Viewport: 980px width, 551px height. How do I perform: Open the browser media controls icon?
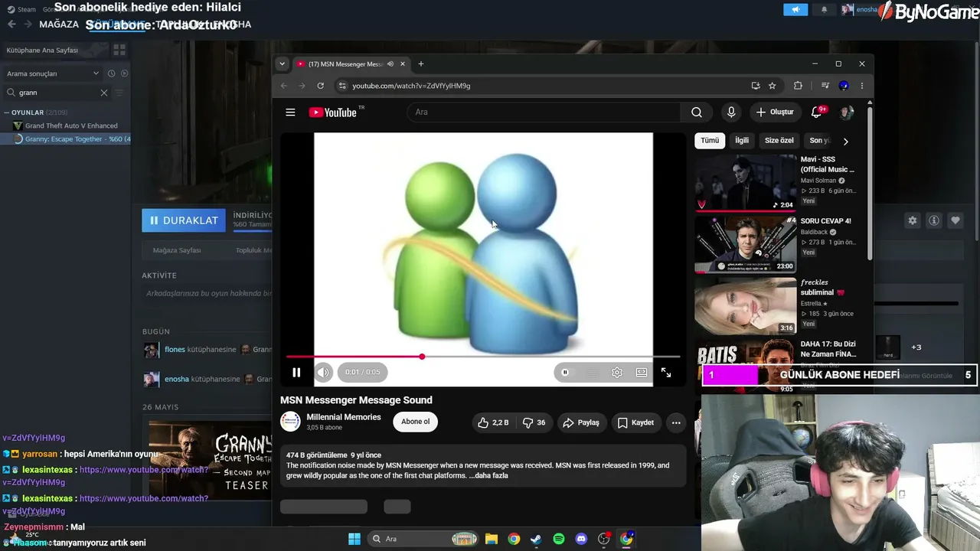(x=825, y=86)
